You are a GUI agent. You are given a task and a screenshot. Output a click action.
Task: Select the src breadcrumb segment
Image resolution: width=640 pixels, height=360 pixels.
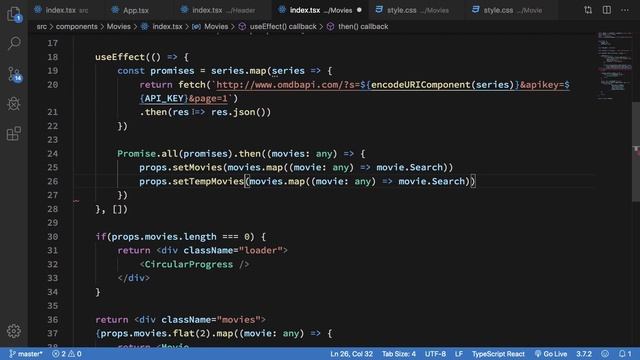(42, 27)
